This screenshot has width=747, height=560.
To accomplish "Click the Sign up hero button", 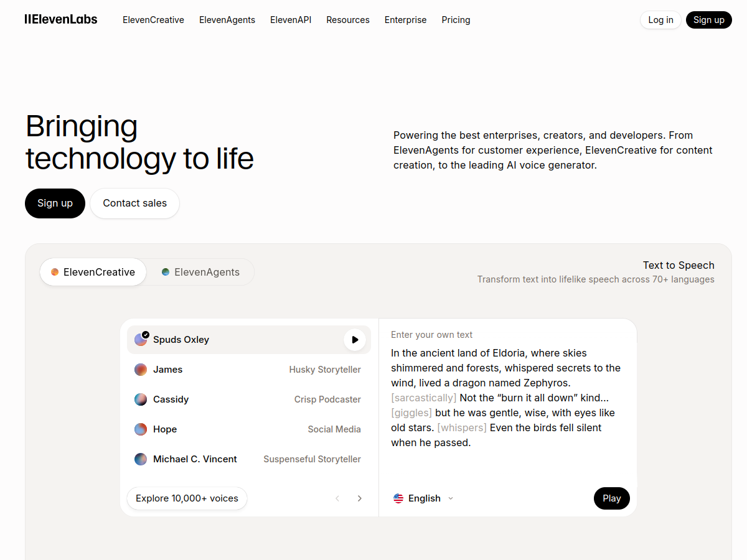I will (x=55, y=203).
